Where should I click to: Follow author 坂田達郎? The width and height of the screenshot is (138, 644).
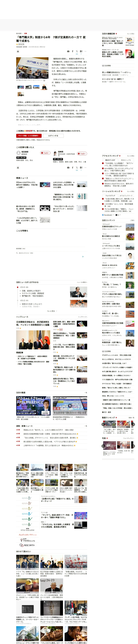click(45, 153)
